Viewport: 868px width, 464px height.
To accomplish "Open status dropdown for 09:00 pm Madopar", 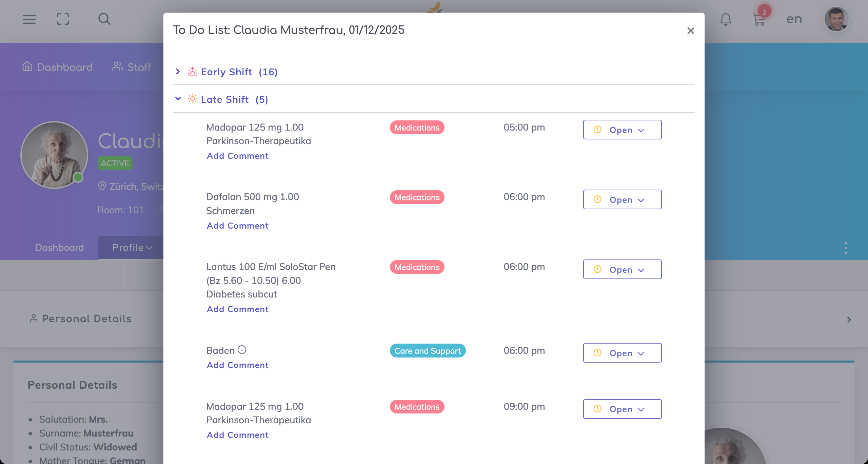I will coord(622,409).
